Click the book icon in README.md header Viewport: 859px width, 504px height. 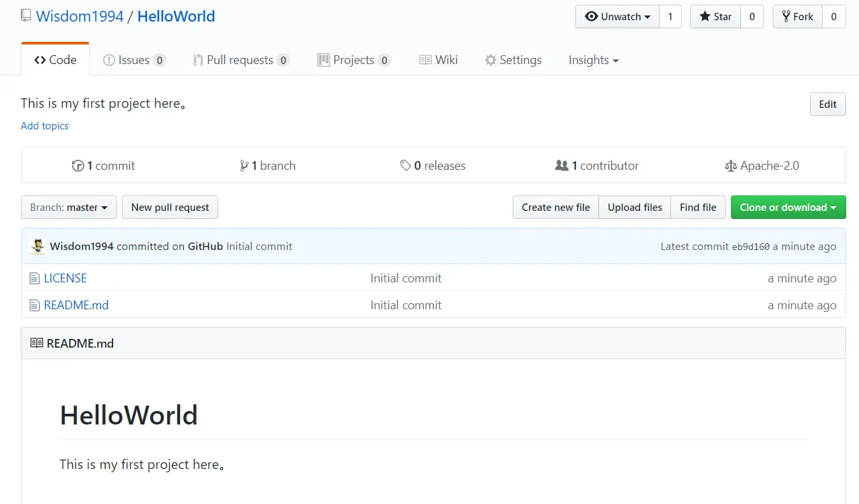[36, 344]
